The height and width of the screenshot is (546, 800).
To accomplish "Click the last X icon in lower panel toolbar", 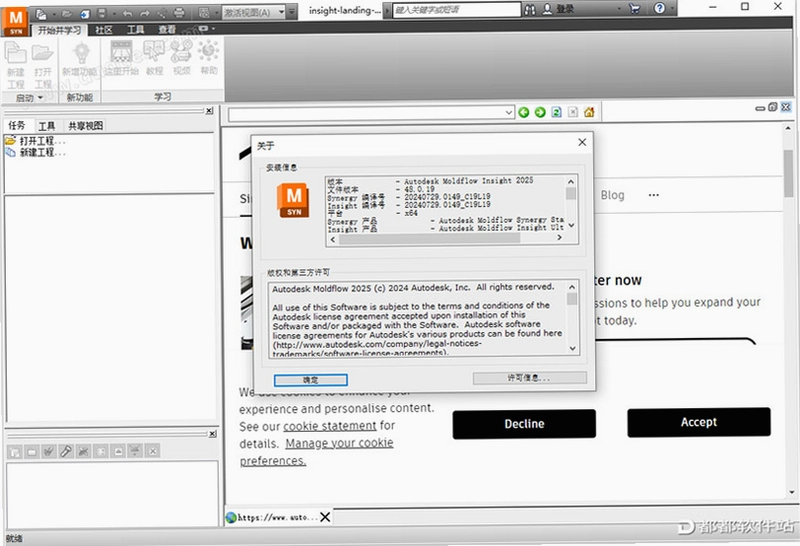I will point(153,451).
